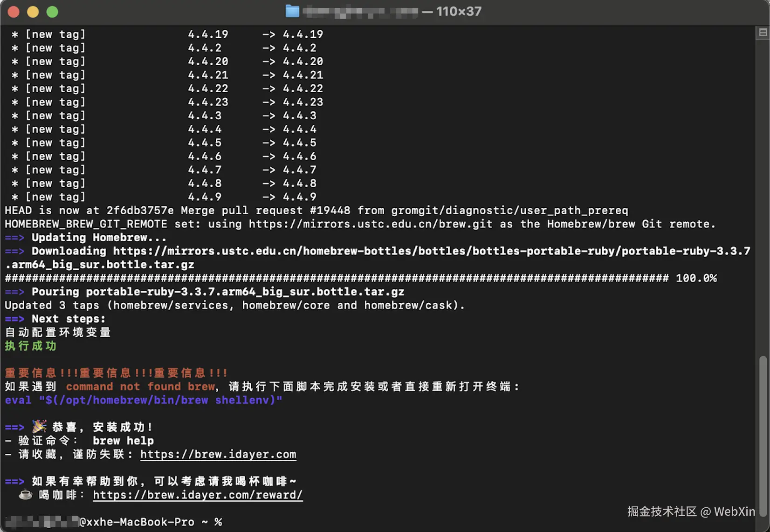Click the 'HEAD is now at 2f6db3757e' line

pos(316,211)
